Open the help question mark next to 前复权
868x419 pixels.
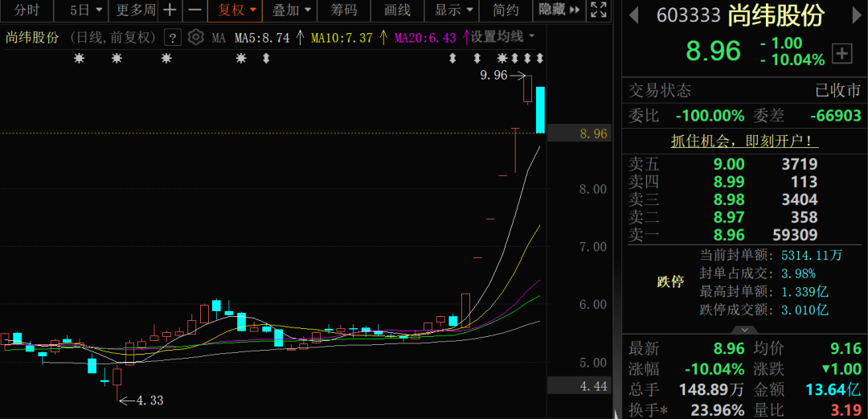(174, 38)
